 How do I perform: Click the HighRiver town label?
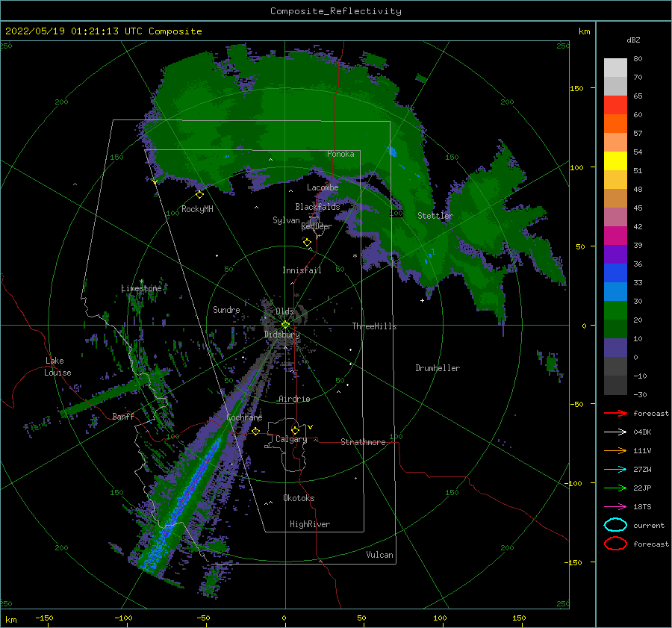pos(310,524)
